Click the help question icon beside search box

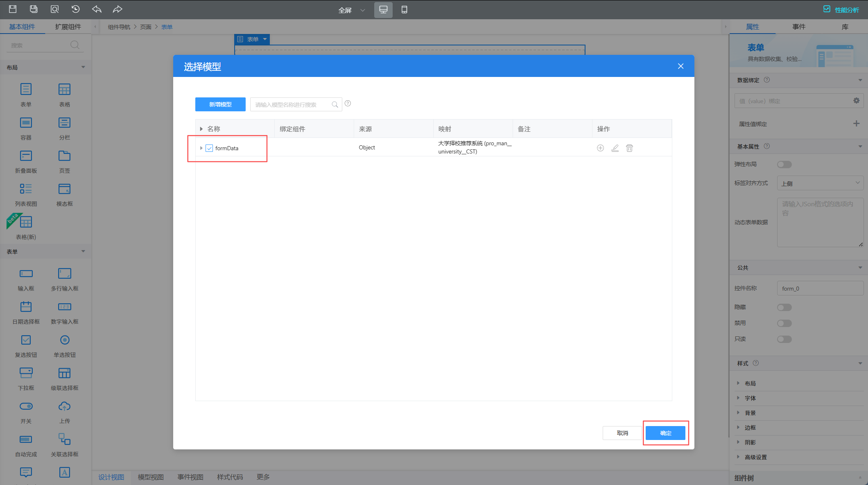348,104
